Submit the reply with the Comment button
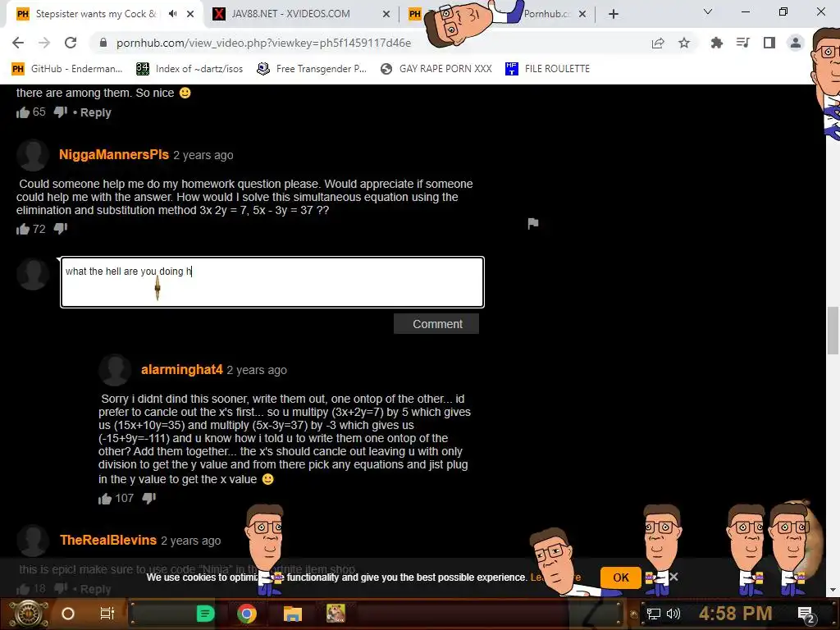 [x=436, y=323]
